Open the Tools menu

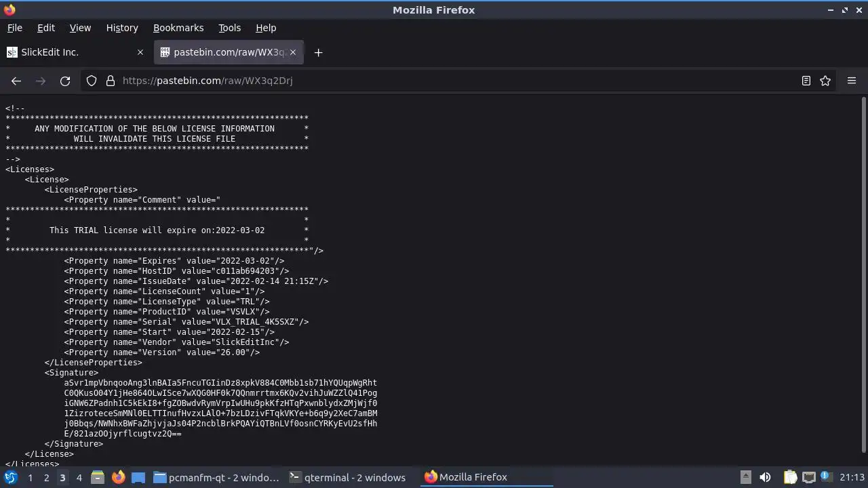coord(229,28)
